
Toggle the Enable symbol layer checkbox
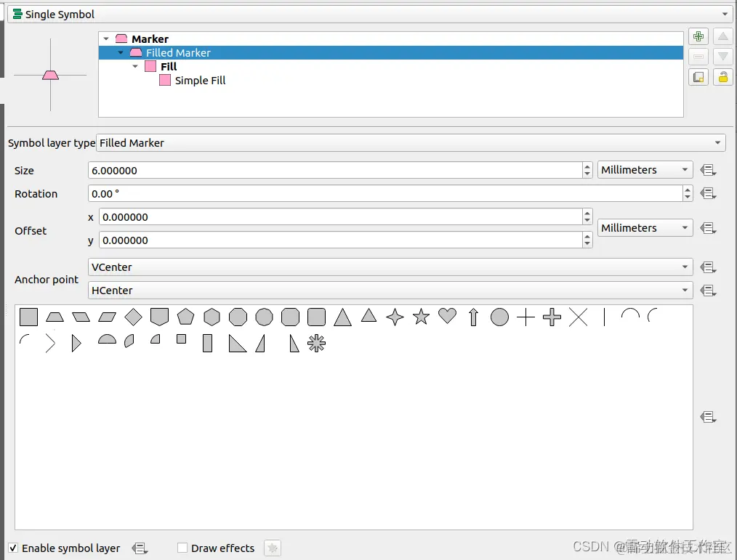(13, 548)
